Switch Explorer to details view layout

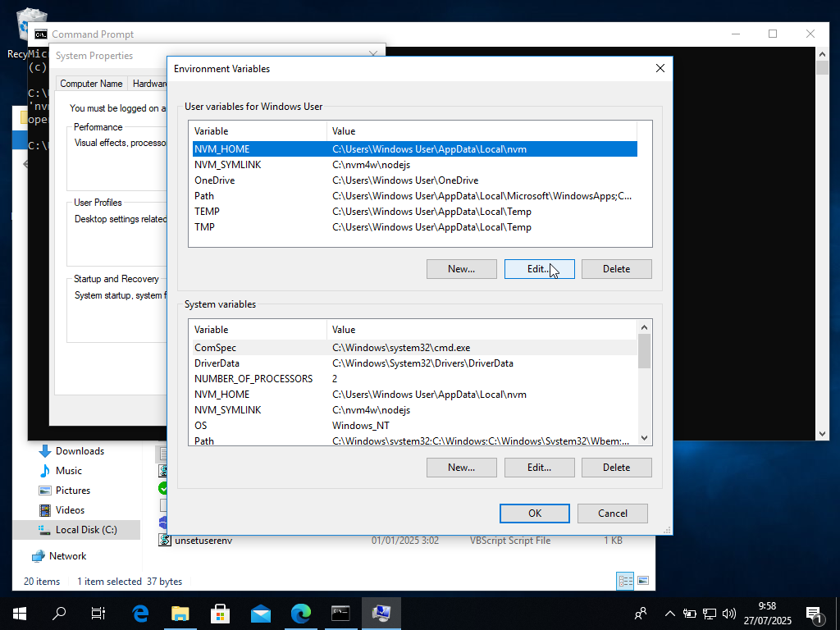pyautogui.click(x=625, y=581)
